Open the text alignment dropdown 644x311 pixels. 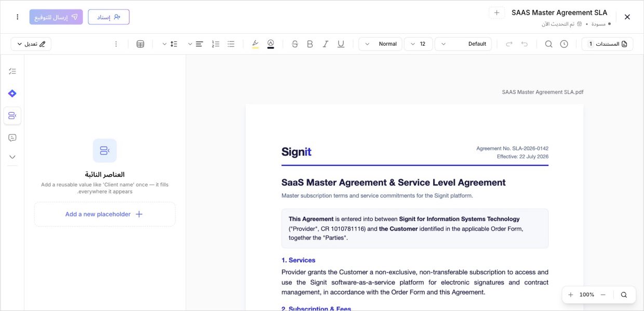tap(194, 44)
